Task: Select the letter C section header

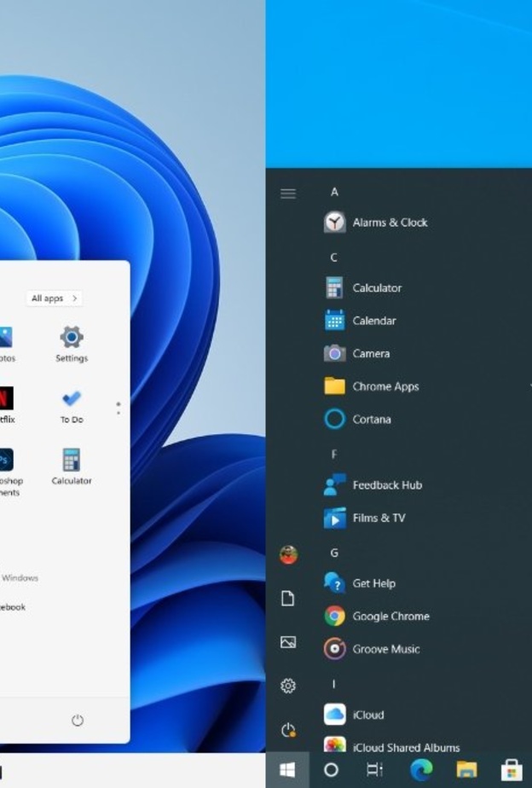Action: click(x=334, y=258)
